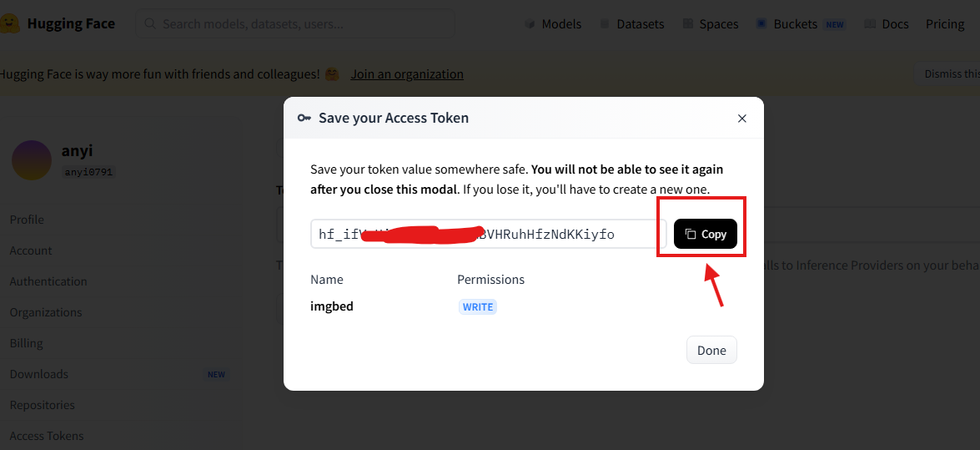
Task: Click the magnifier icon in search bar
Action: (x=150, y=23)
